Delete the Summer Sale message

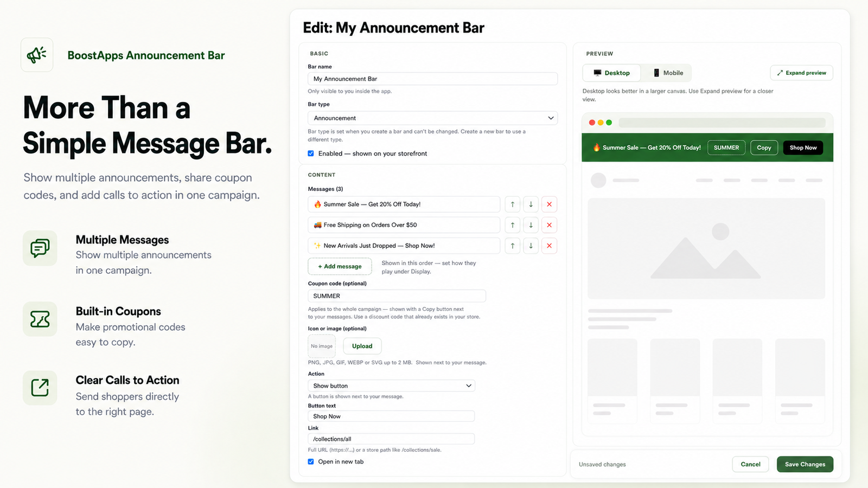(549, 204)
